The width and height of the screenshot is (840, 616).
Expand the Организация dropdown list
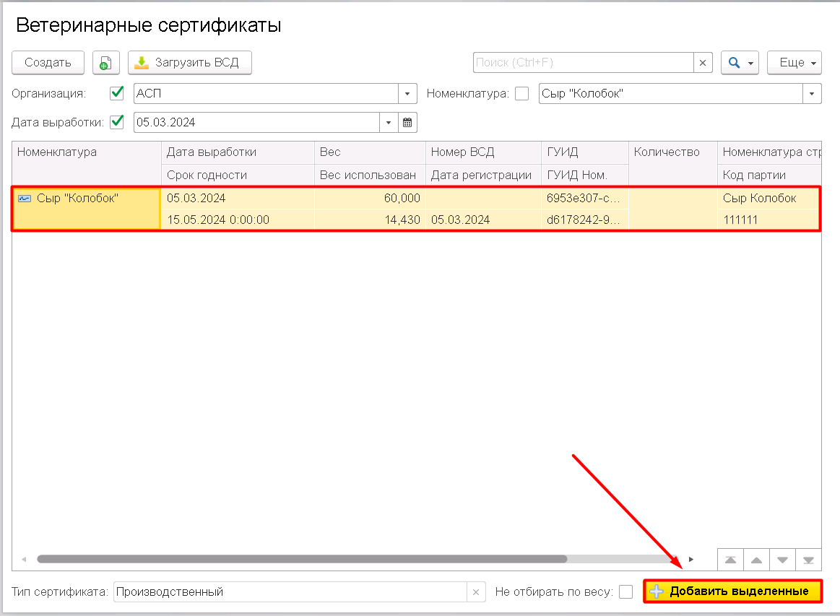coord(407,93)
